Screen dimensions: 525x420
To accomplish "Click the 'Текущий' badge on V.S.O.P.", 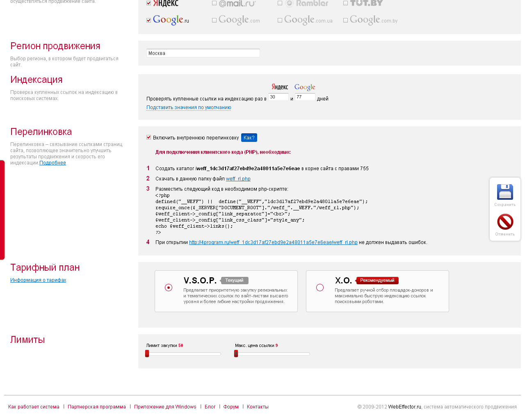I will coord(234,281).
